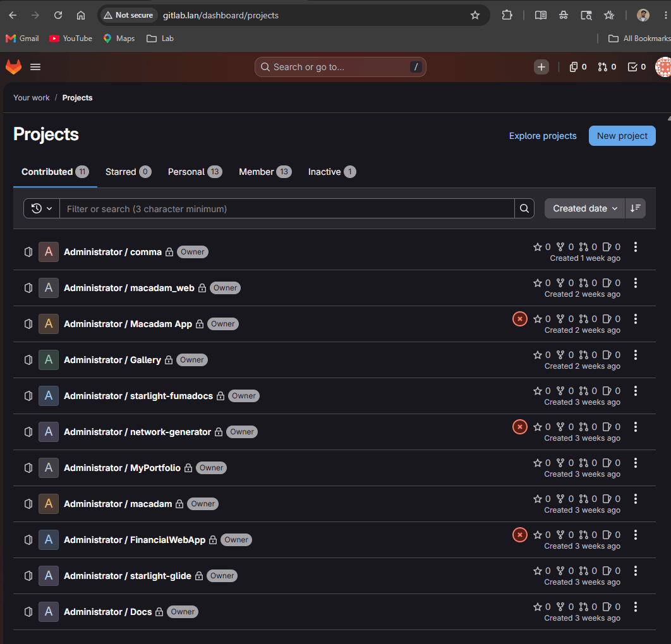Open Administrator / MyPortfolio project
The width and height of the screenshot is (671, 644).
tap(122, 468)
